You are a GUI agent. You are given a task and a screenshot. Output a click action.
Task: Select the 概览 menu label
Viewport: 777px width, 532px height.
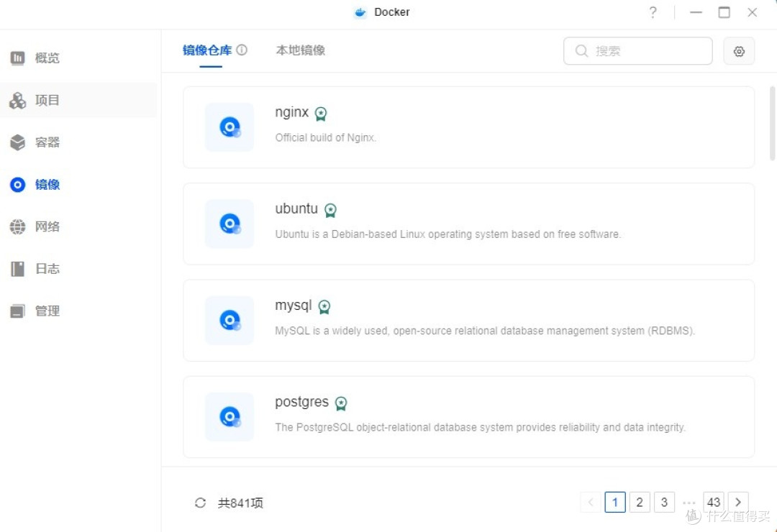click(x=47, y=58)
